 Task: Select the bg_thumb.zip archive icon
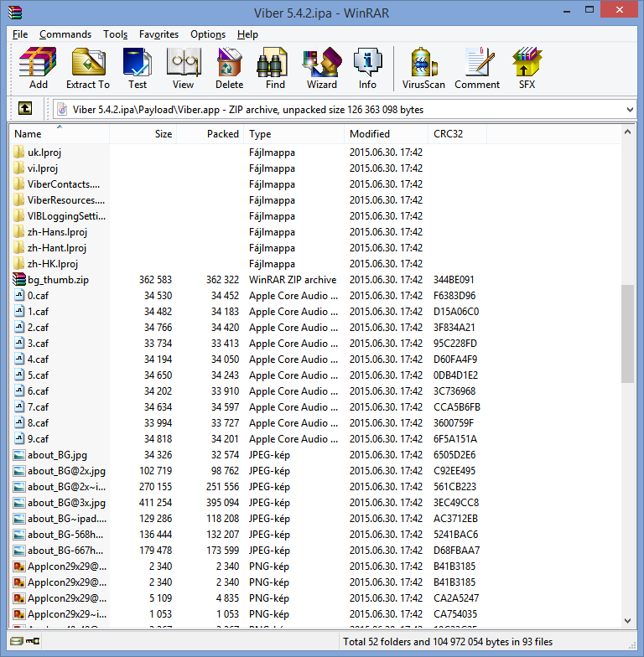(x=19, y=280)
